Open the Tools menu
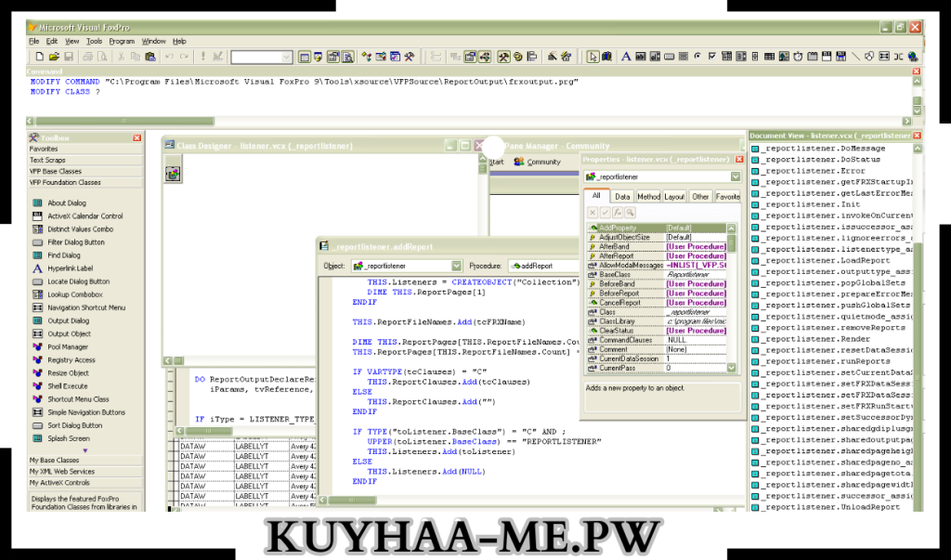The height and width of the screenshot is (560, 951). pyautogui.click(x=94, y=41)
